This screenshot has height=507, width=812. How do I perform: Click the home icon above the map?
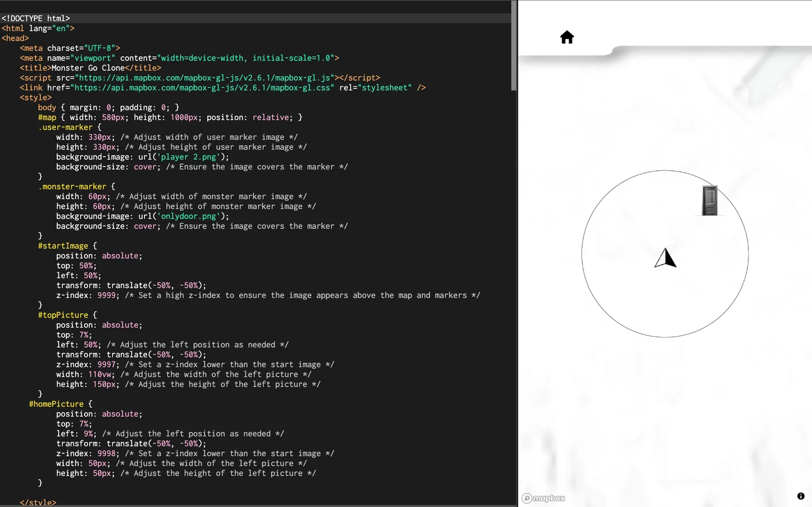tap(567, 37)
